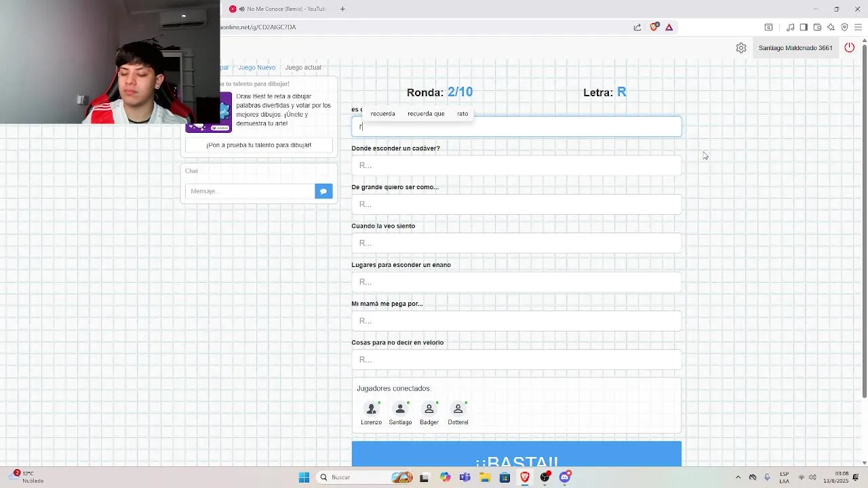Focus the first answer field containing 'r'
This screenshot has width=868, height=488.
pos(517,127)
